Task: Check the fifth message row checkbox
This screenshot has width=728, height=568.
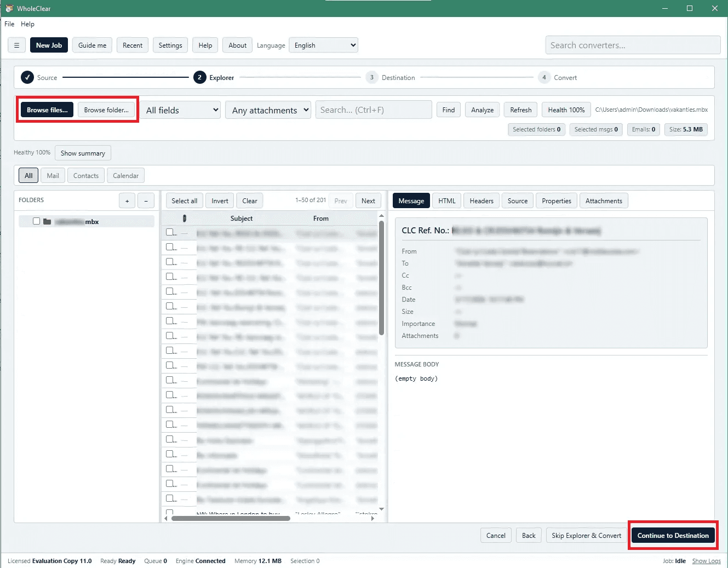Action: click(170, 291)
